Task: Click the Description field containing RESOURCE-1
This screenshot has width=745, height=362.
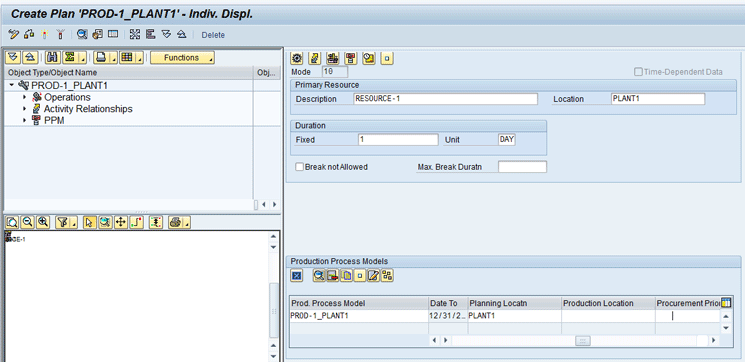Action: (446, 99)
